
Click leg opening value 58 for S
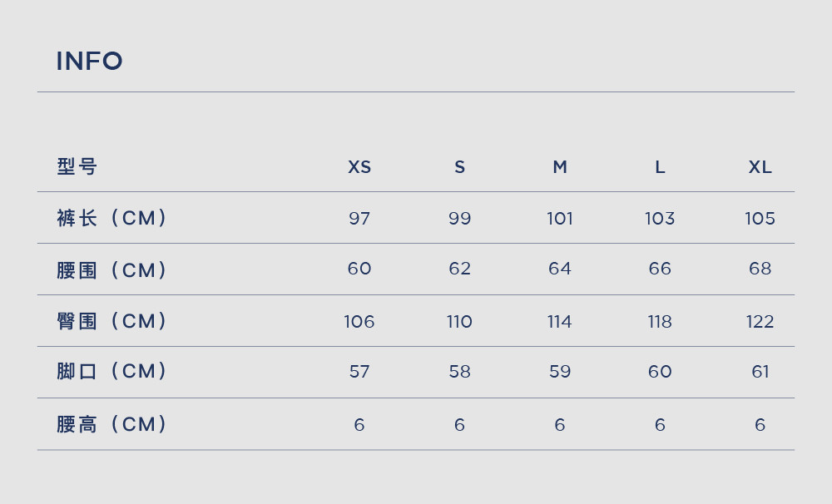[x=459, y=372]
